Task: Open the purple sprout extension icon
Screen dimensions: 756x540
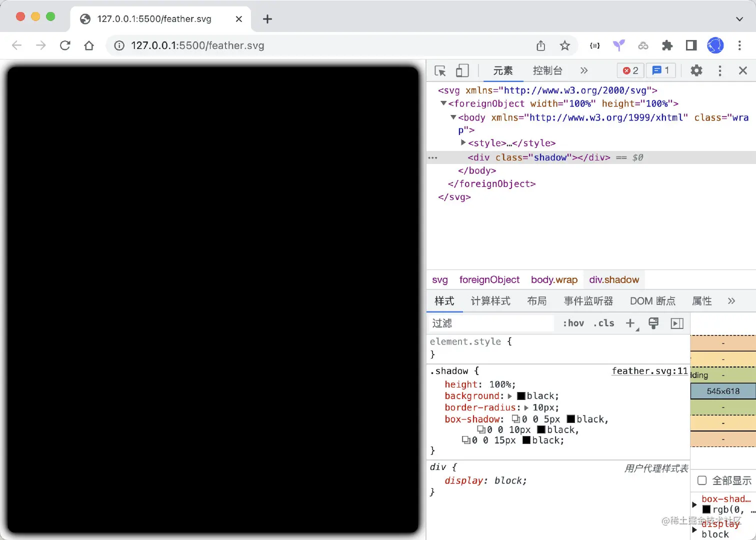Action: [619, 45]
